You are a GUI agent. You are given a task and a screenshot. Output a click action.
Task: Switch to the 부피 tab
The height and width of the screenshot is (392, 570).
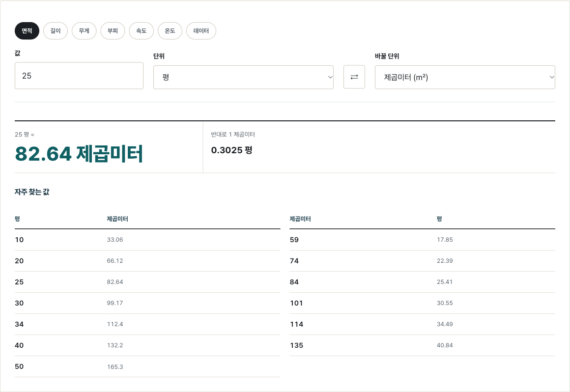tap(113, 31)
